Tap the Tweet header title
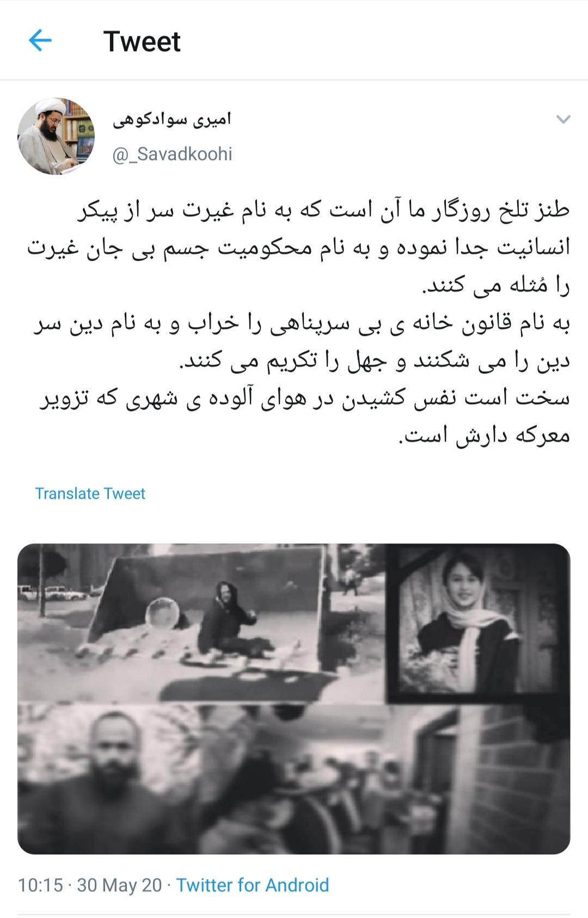Viewport: 588px width, 918px height. tap(142, 41)
